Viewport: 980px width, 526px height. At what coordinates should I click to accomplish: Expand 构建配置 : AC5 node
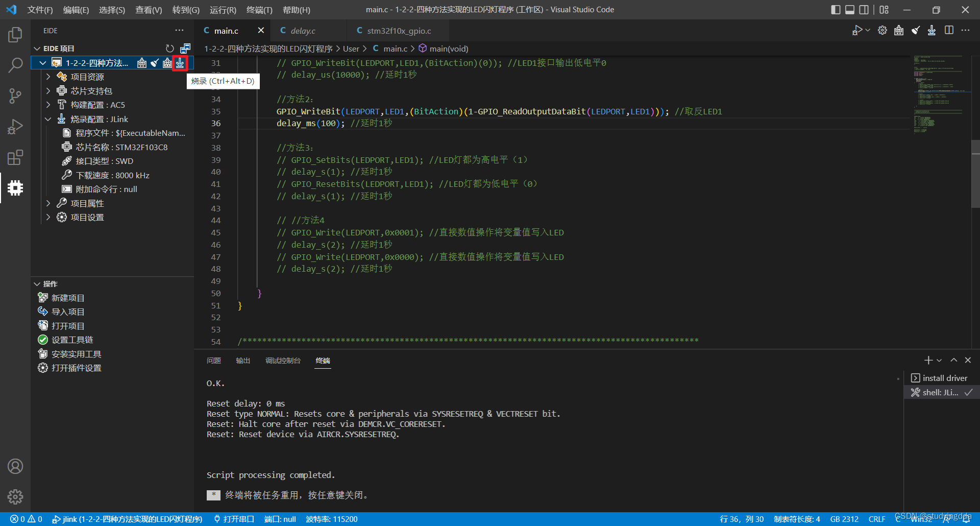(48, 105)
